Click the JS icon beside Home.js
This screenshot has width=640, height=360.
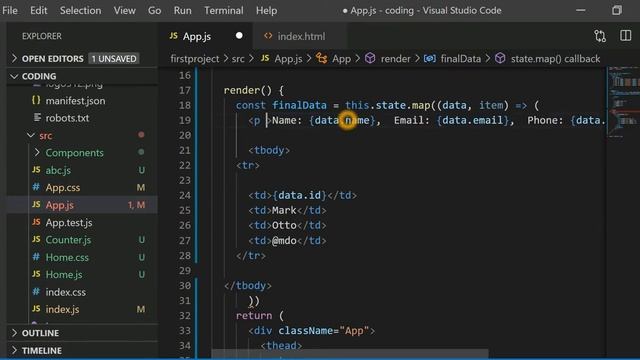coord(36,274)
